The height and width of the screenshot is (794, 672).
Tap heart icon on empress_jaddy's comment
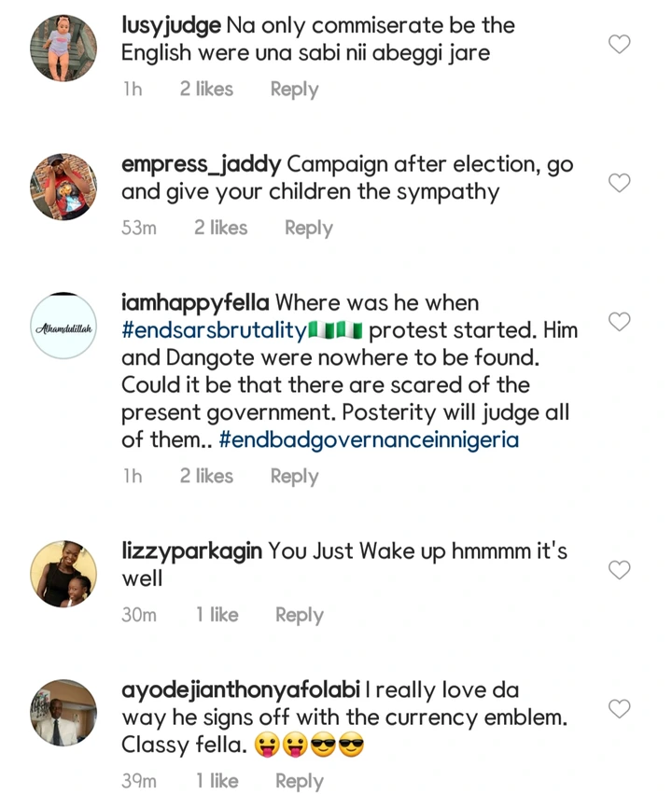coord(619,183)
